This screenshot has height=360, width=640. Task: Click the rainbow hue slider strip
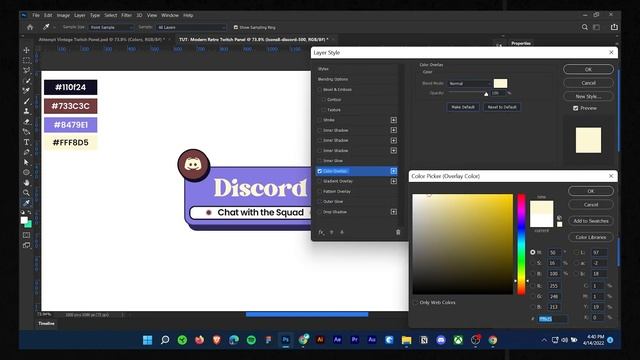pyautogui.click(x=521, y=244)
